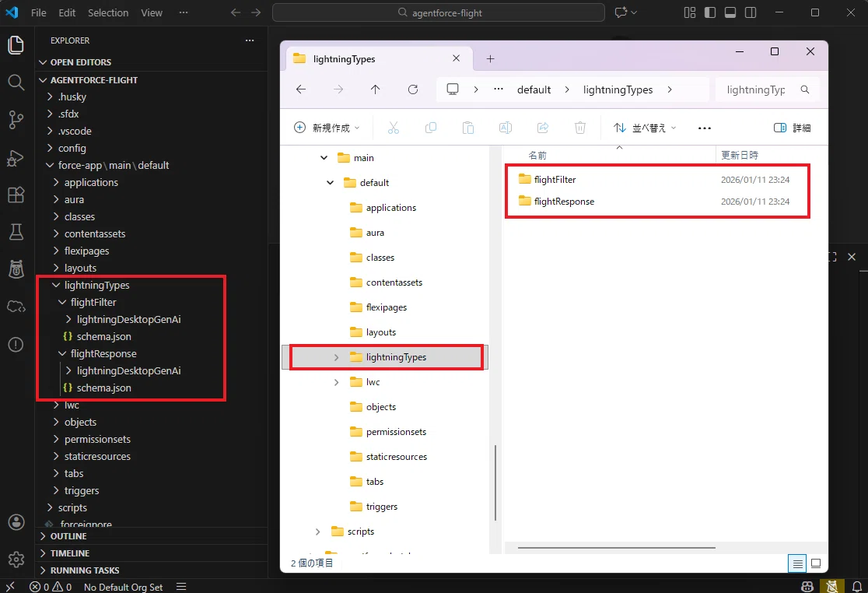Click lightningTypes breadcrumb in address bar
Image resolution: width=868 pixels, height=593 pixels.
point(618,89)
